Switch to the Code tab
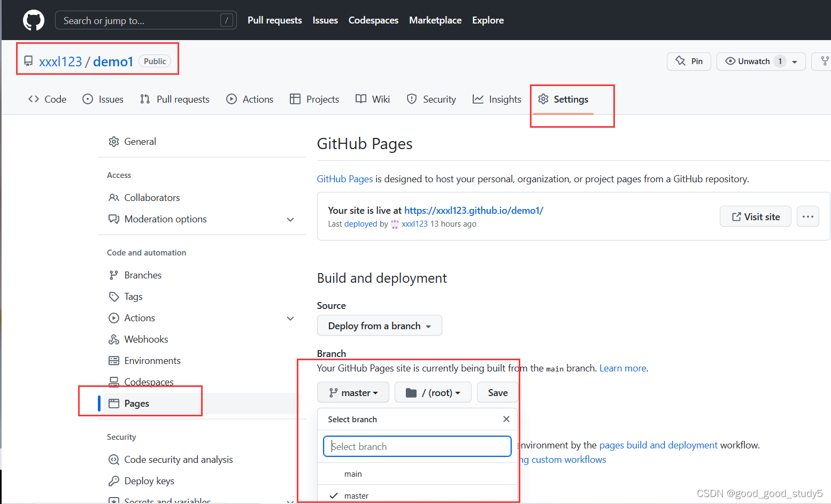Viewport: 831px width, 504px height. click(x=47, y=99)
